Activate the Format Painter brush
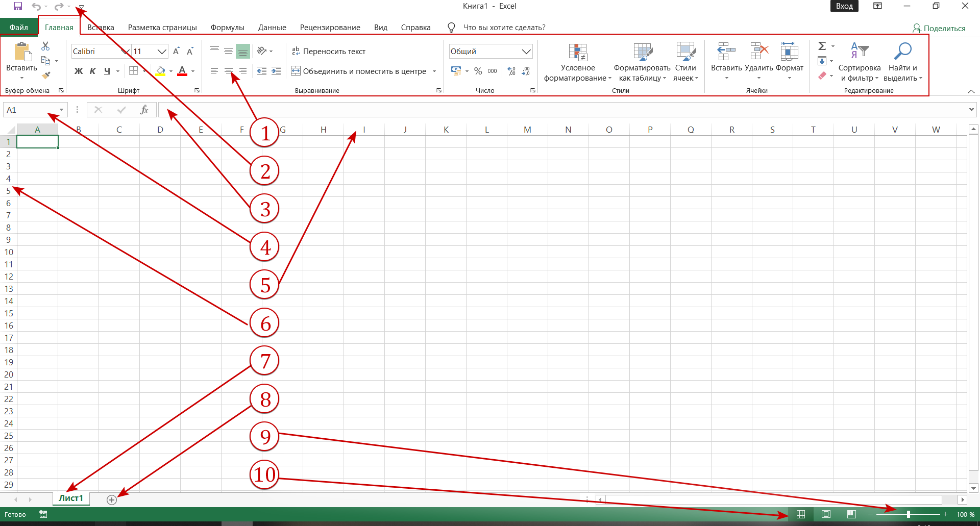Screen dimensions: 980x526 click(x=46, y=76)
